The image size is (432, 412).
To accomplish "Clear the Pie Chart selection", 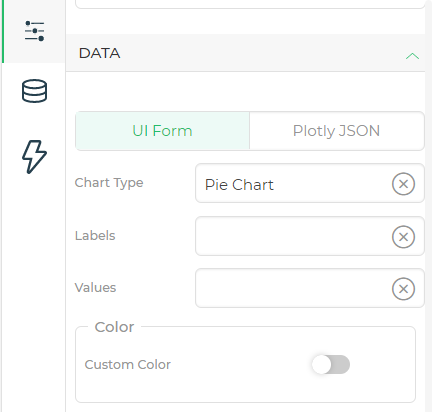I will [403, 184].
